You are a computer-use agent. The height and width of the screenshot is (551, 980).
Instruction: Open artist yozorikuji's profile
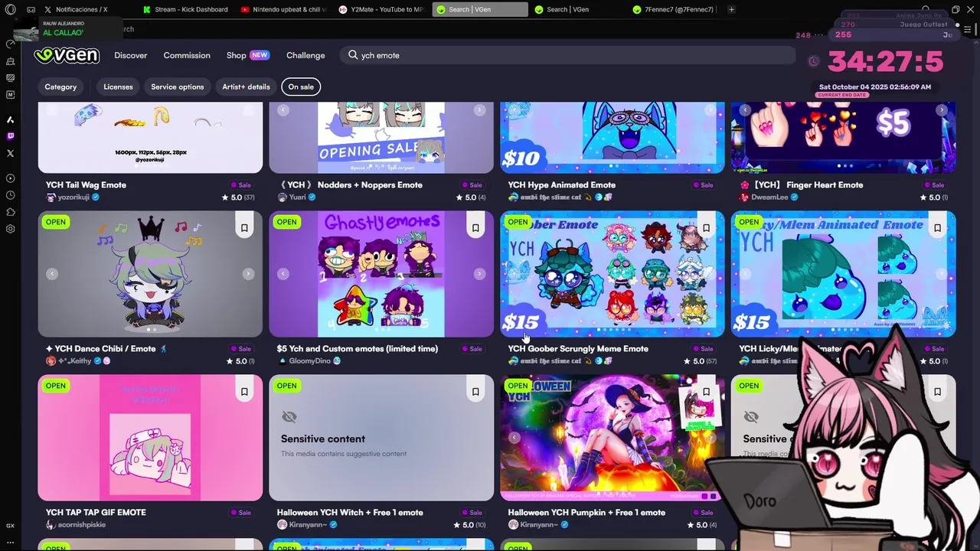click(x=74, y=197)
